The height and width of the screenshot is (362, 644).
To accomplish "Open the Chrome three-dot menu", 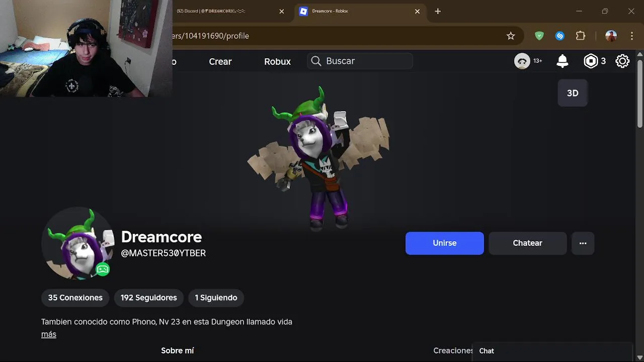I will [x=632, y=36].
